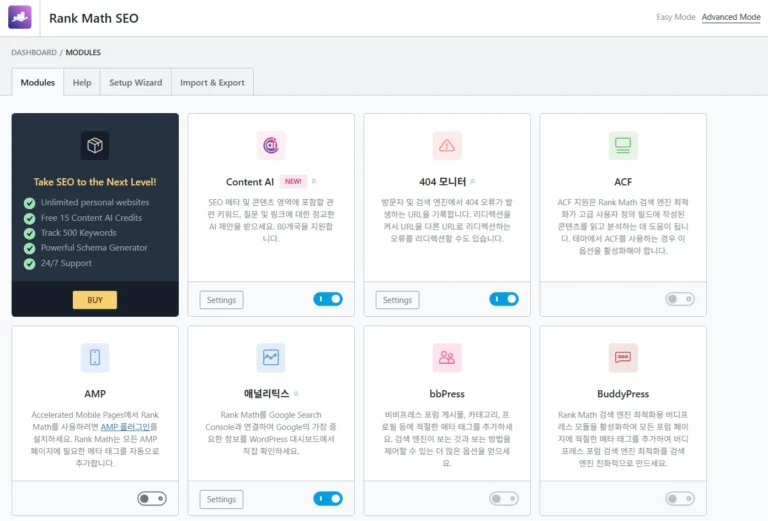Click 'Powerful Schema Generator' text

pos(94,248)
